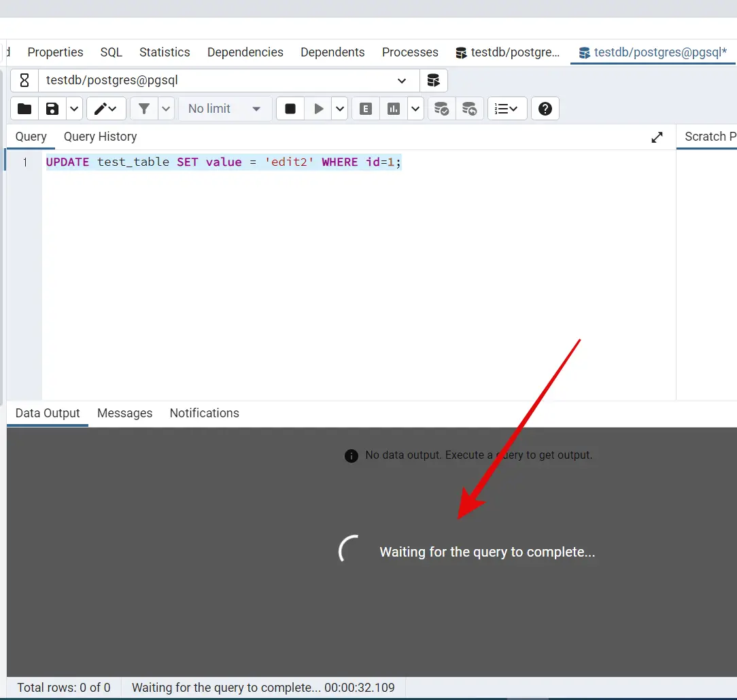
Task: Open the No limit rows dropdown
Action: click(x=224, y=109)
